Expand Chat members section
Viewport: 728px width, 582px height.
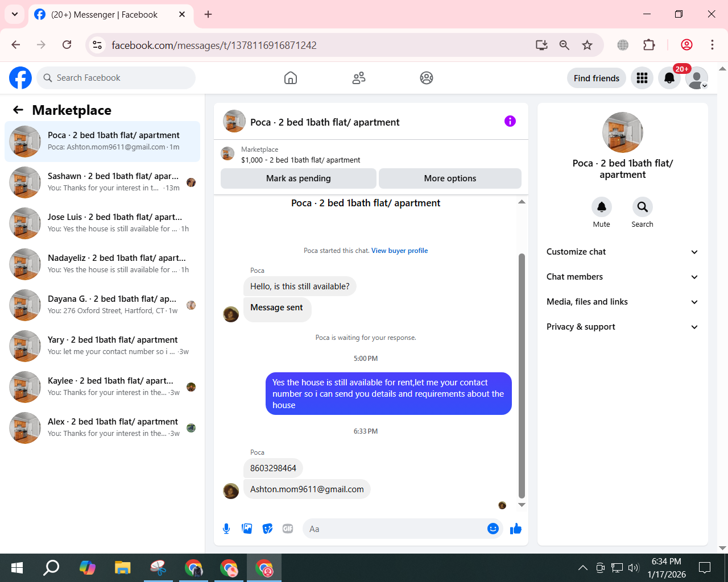[x=623, y=277]
